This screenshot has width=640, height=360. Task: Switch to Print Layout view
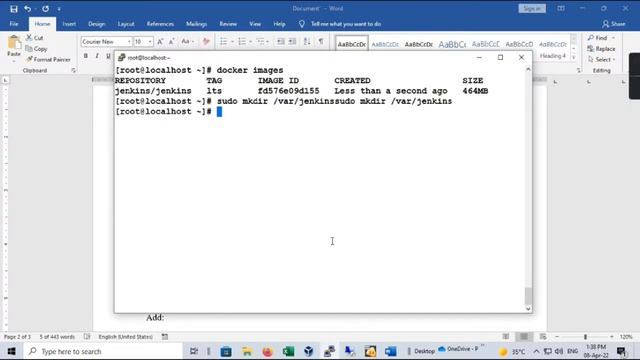pos(524,336)
